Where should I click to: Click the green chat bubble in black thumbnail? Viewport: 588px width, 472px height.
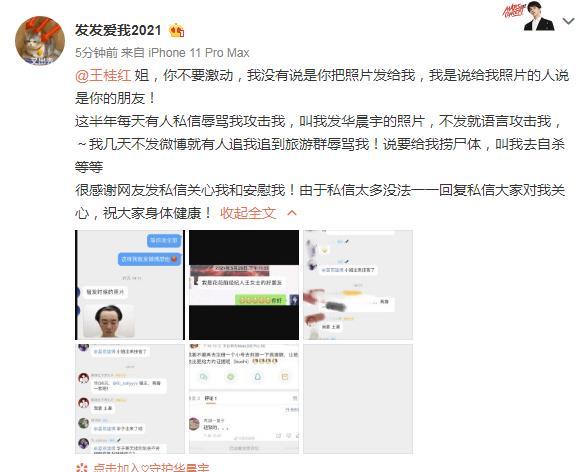(x=260, y=300)
